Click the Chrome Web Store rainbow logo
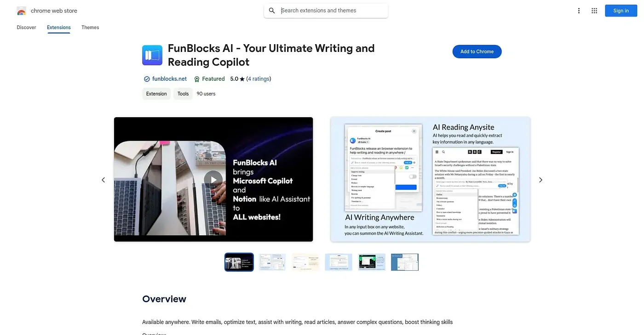This screenshot has width=644, height=335. [x=21, y=11]
